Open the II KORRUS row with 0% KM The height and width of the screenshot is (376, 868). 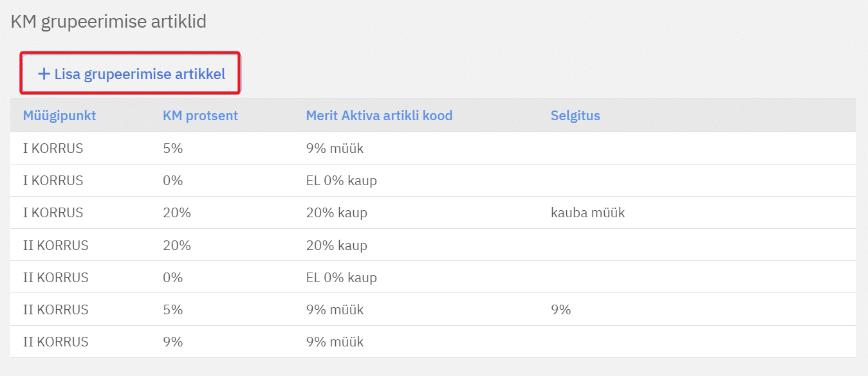pos(55,277)
